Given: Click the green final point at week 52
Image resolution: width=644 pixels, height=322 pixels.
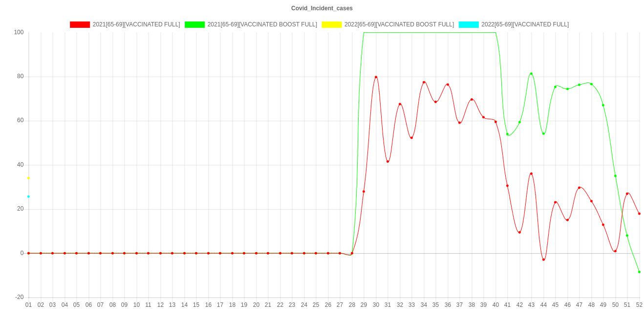Looking at the screenshot, I should coord(639,272).
